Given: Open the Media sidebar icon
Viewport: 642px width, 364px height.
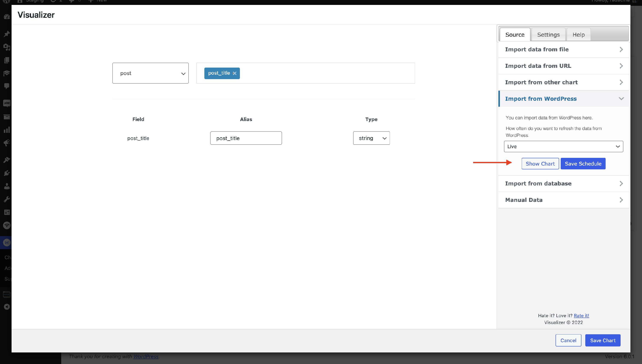Looking at the screenshot, I should (7, 47).
